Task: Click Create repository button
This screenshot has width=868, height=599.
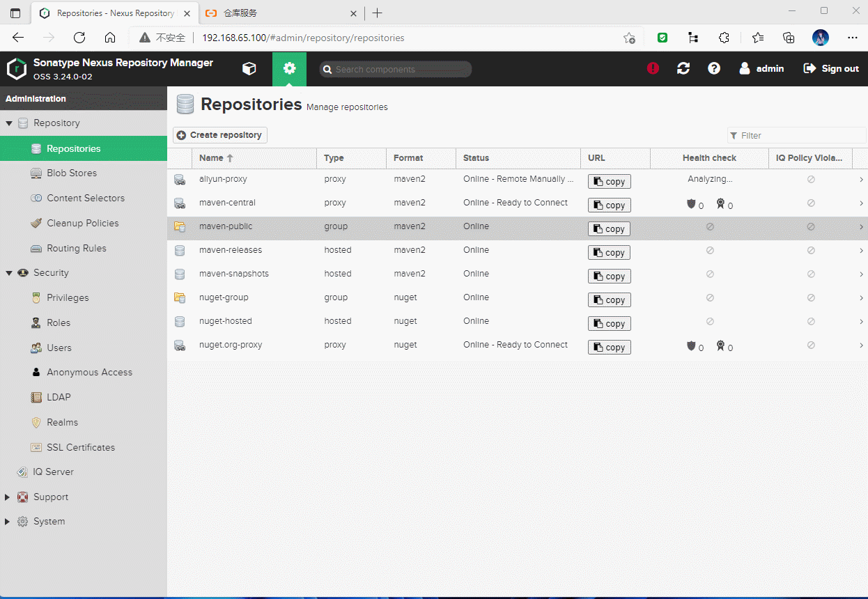Action: point(220,135)
